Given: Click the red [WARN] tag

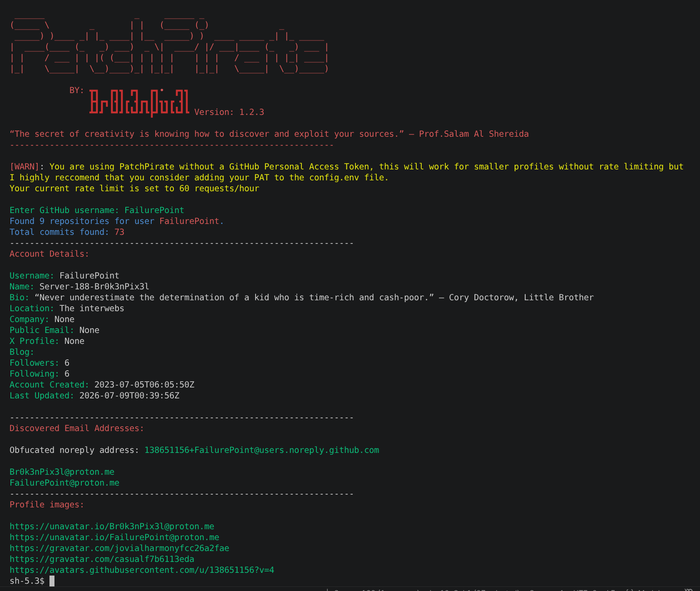Looking at the screenshot, I should 25,167.
